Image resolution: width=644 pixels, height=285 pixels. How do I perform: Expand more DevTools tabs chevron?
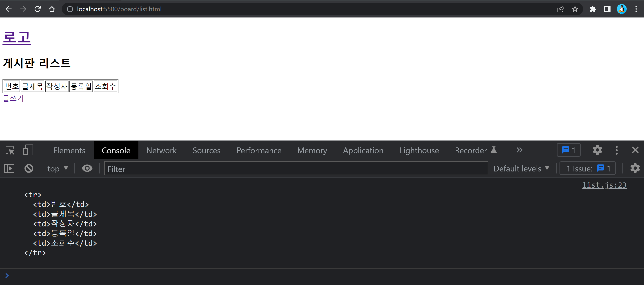tap(520, 150)
